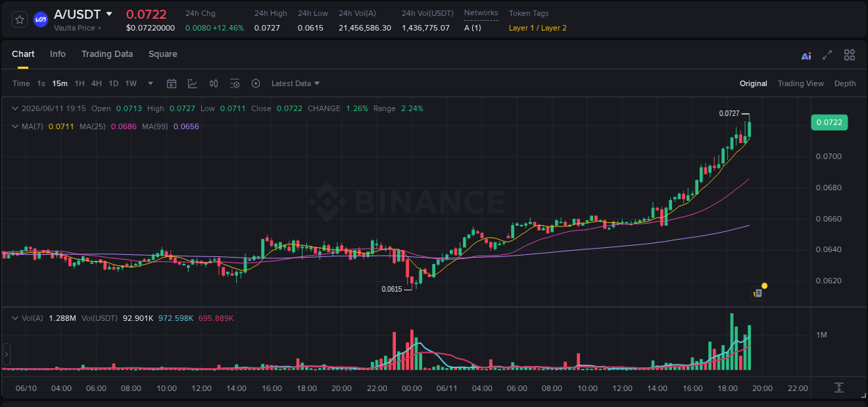868x407 pixels.
Task: Expand more time intervals dropdown arrow
Action: [151, 83]
